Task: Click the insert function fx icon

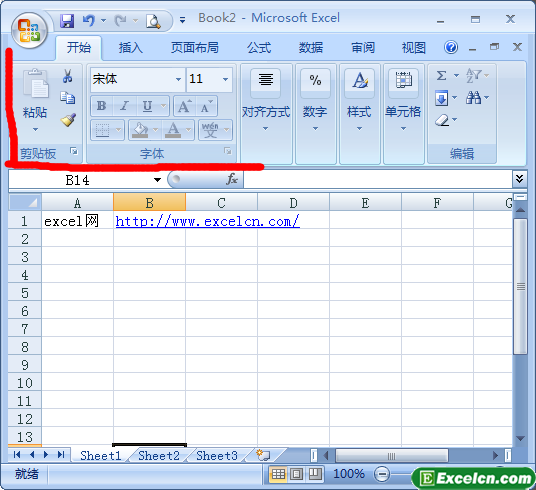Action: (x=231, y=179)
